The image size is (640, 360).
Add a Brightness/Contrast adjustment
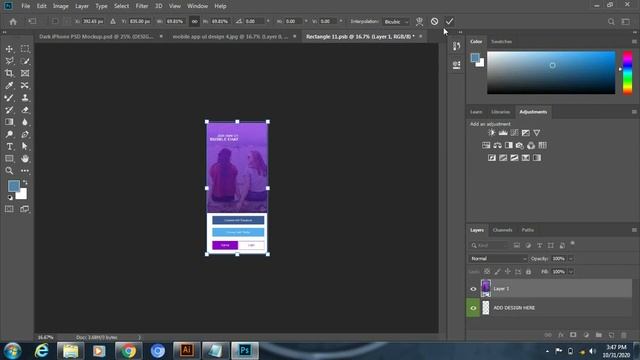pyautogui.click(x=491, y=133)
